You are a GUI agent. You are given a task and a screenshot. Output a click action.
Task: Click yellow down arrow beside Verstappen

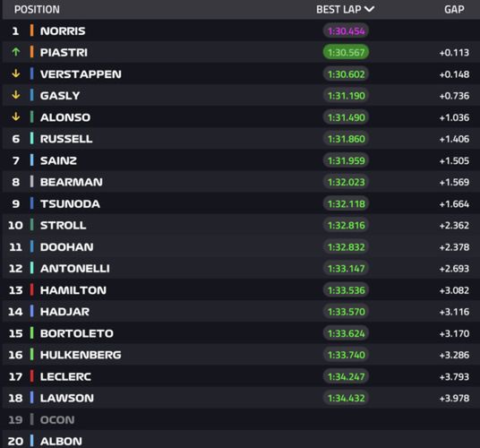click(x=15, y=73)
